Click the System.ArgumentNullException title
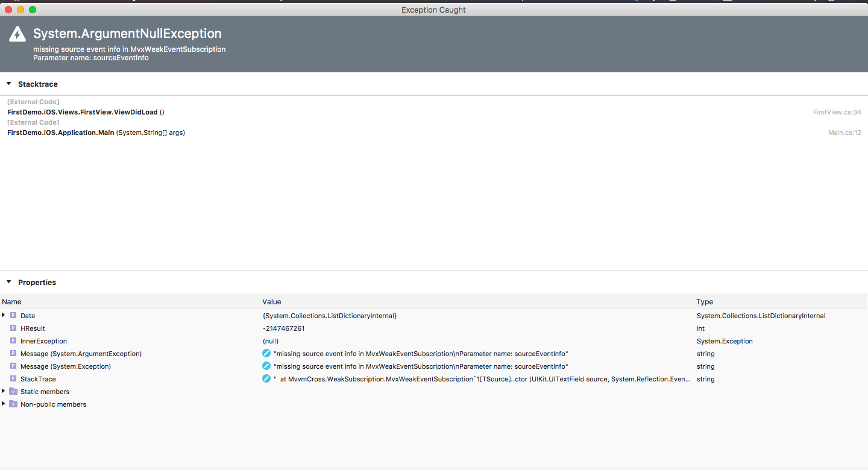Screen dimensions: 868x470 point(127,34)
